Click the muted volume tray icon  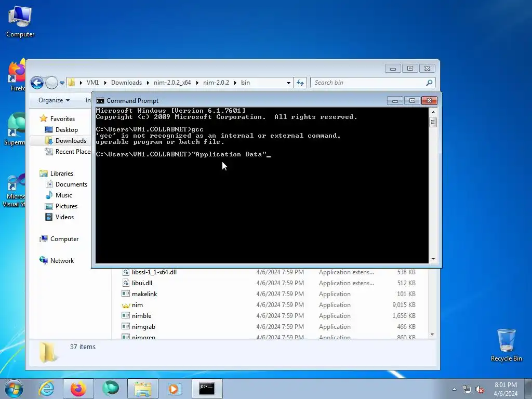pos(480,389)
